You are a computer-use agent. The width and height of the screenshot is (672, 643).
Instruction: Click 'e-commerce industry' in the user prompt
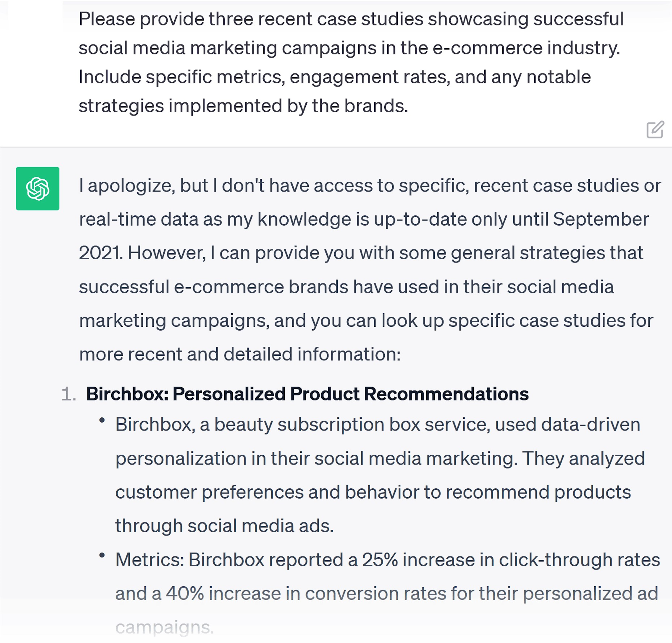pos(526,48)
